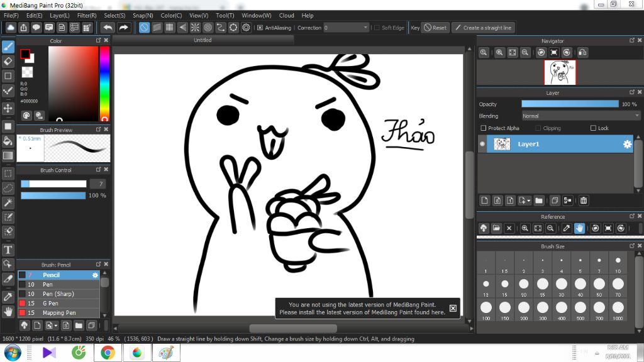The image size is (644, 362).
Task: Click the Reset button
Action: pos(435,28)
